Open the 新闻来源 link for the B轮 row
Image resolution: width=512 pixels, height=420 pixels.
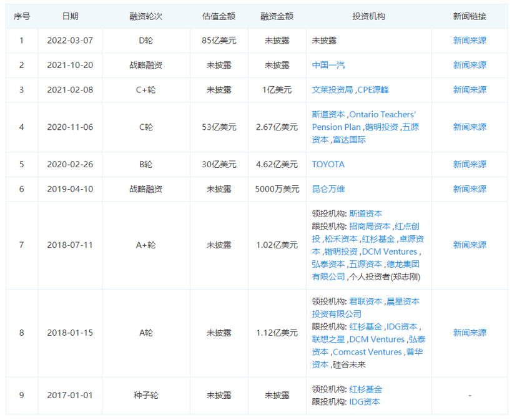(469, 164)
